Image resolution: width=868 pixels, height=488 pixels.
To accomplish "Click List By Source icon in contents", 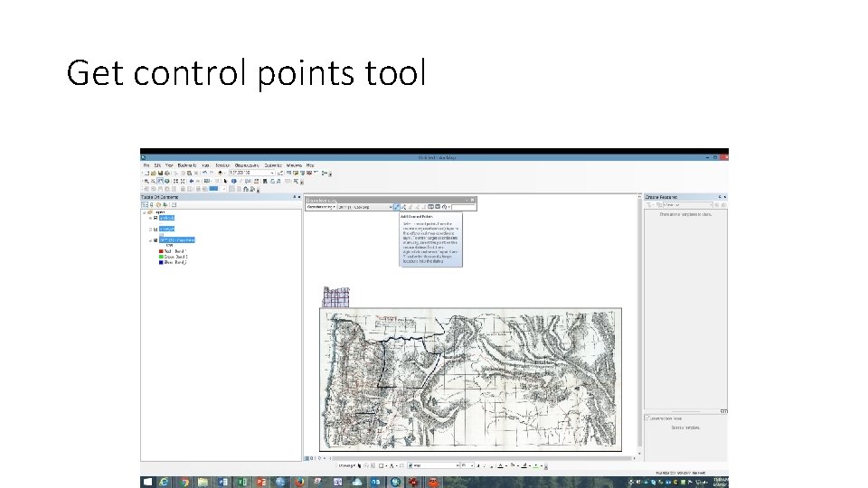I will coord(152,205).
